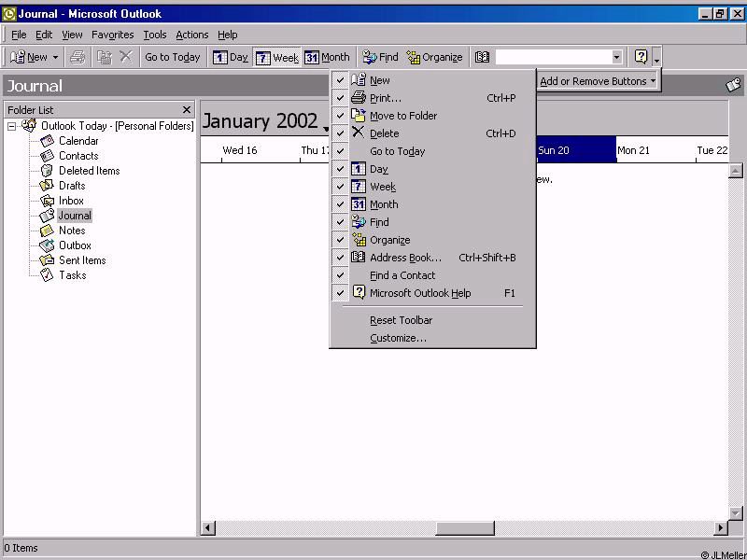Screen dimensions: 747x560
Task: Switch to Day view from the toolbar
Action: click(x=230, y=57)
